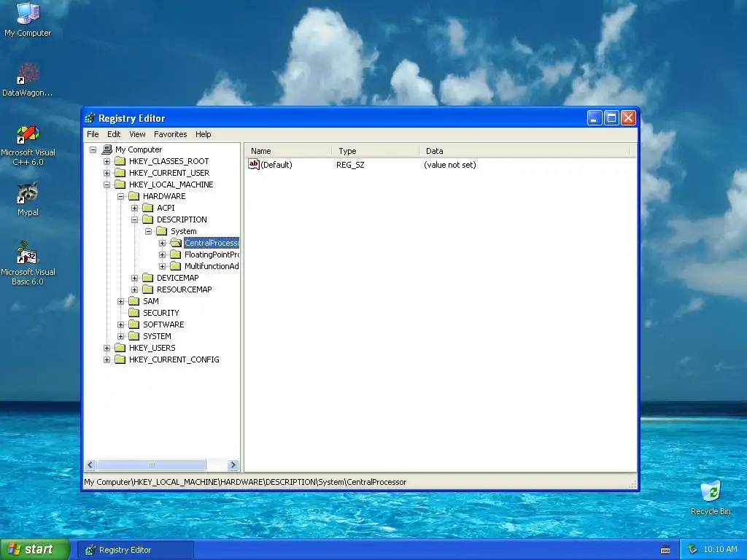Click the HKEY_CLASSES_ROOT folder icon
747x560 pixels.
click(x=120, y=161)
